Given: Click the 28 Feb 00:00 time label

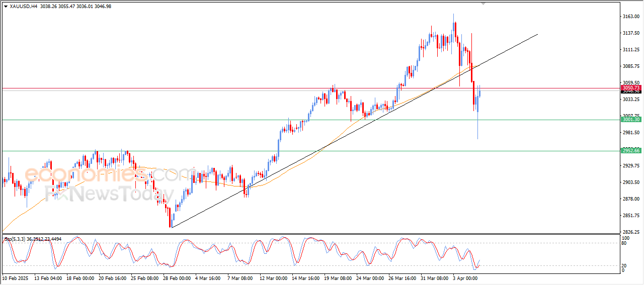Looking at the screenshot, I should click(x=177, y=277).
